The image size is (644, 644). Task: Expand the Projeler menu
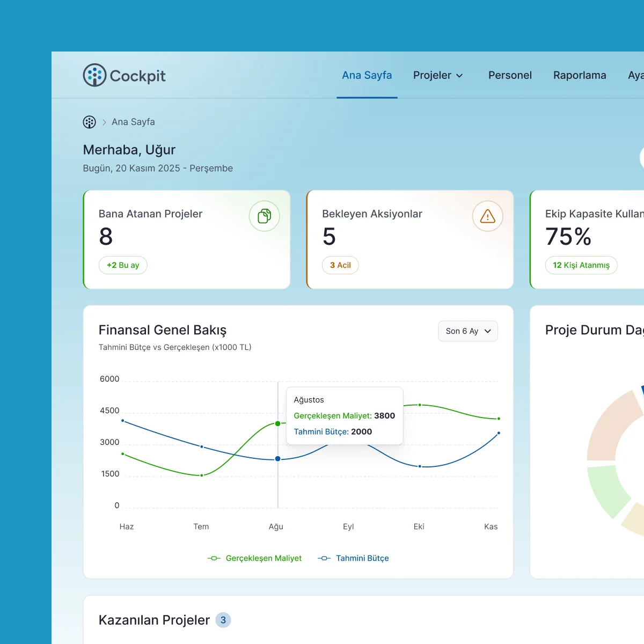[438, 75]
